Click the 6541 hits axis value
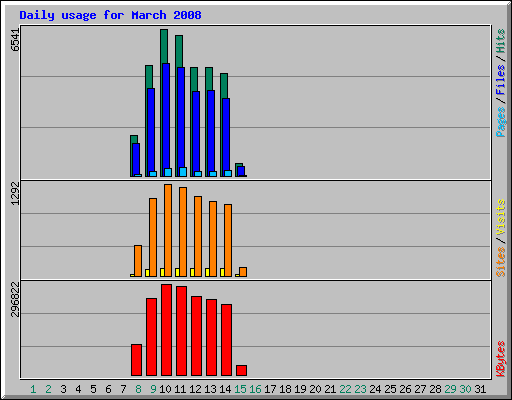The width and height of the screenshot is (512, 400). coord(15,40)
